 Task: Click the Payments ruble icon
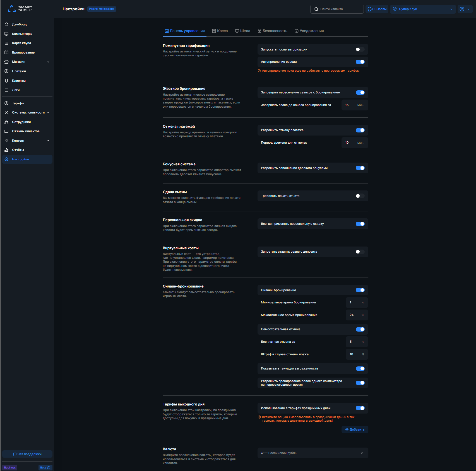pos(6,71)
